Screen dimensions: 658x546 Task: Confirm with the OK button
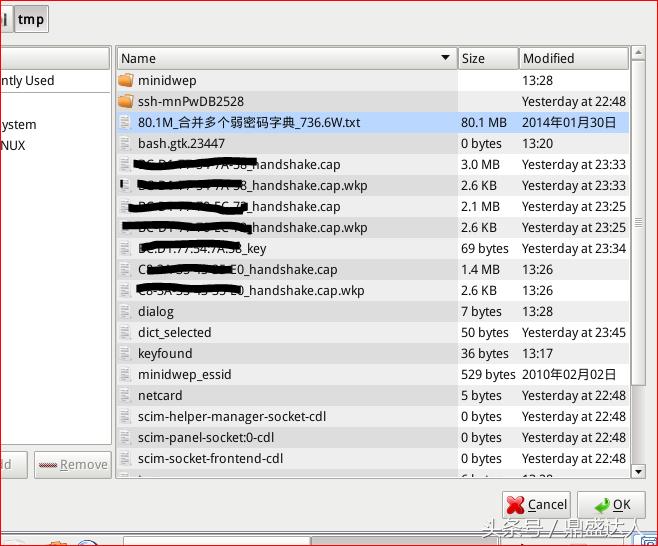pyautogui.click(x=611, y=505)
